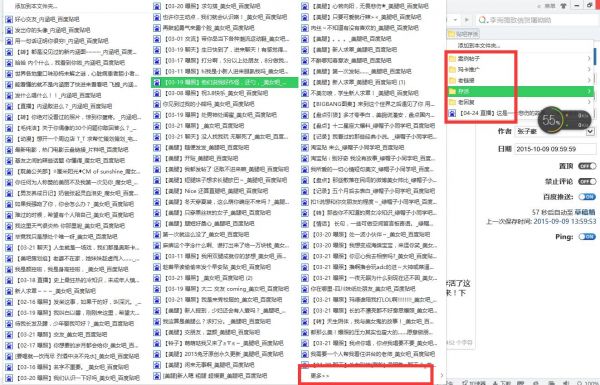This screenshot has width=600, height=385.
Task: Click the search engine icon in search box
Action: pyautogui.click(x=483, y=20)
